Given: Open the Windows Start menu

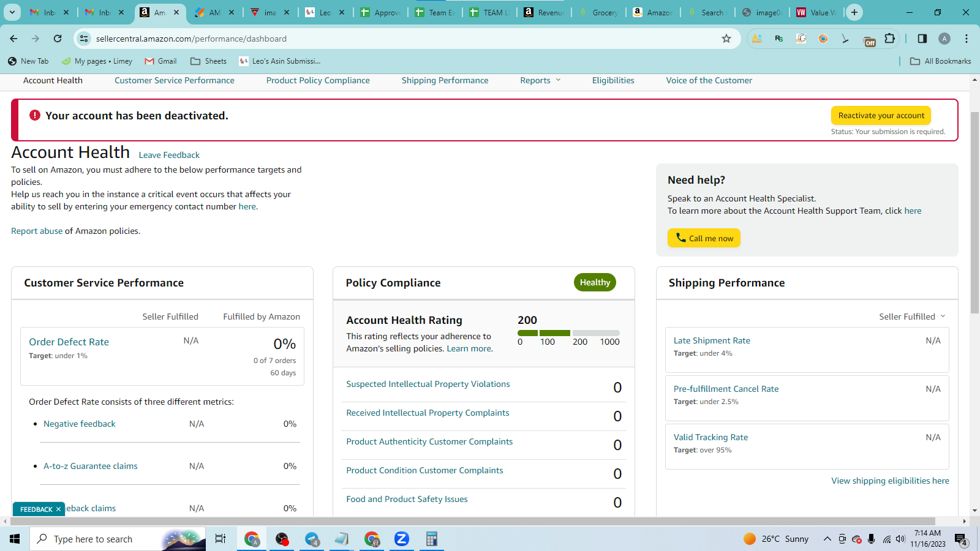Looking at the screenshot, I should tap(15, 539).
